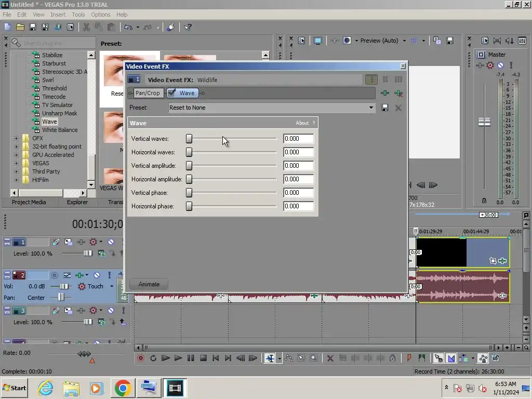Image resolution: width=532 pixels, height=399 pixels.
Task: Remove selected plug-in from the FX chain
Action: pyautogui.click(x=398, y=93)
